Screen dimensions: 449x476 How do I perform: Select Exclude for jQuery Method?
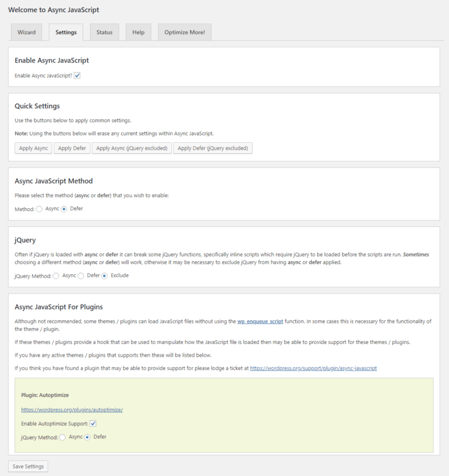point(105,276)
